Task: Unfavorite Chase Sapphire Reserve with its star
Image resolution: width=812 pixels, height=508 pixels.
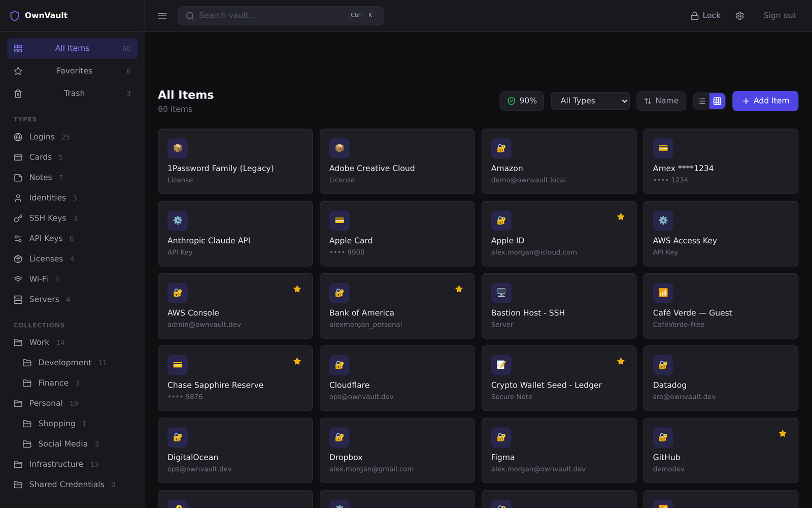Action: [297, 361]
